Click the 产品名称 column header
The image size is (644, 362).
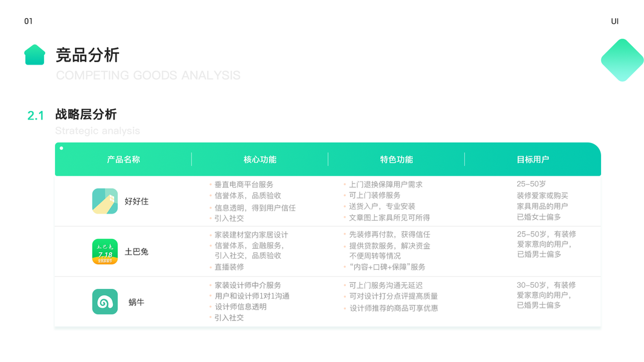(123, 159)
